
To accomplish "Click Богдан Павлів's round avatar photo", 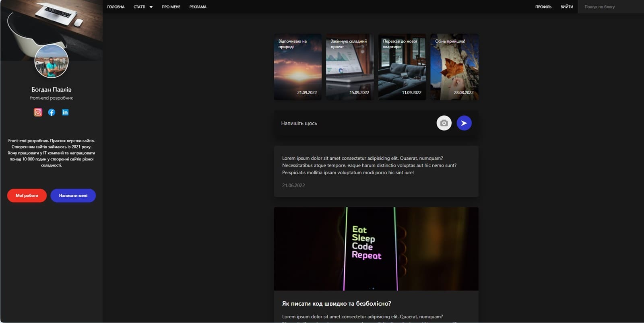I will tap(52, 61).
